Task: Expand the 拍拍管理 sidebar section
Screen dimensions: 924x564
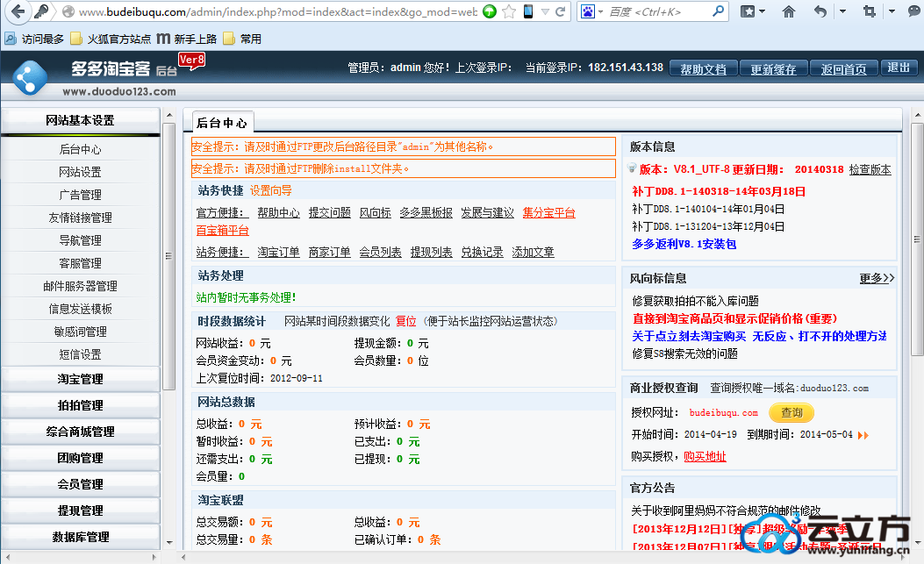Action: click(x=80, y=405)
